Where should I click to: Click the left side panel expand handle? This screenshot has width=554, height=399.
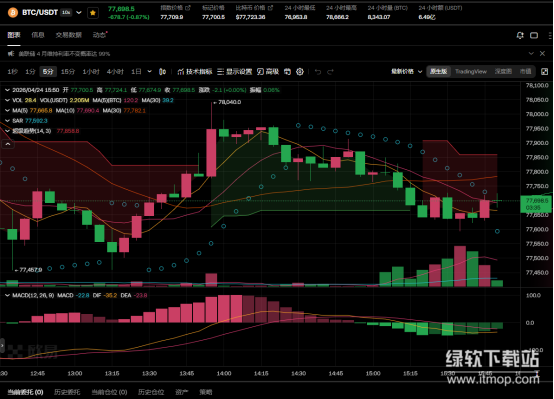[2, 345]
